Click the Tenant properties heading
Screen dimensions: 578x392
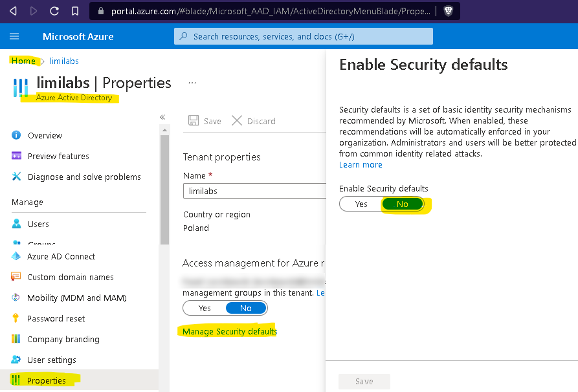(x=221, y=157)
